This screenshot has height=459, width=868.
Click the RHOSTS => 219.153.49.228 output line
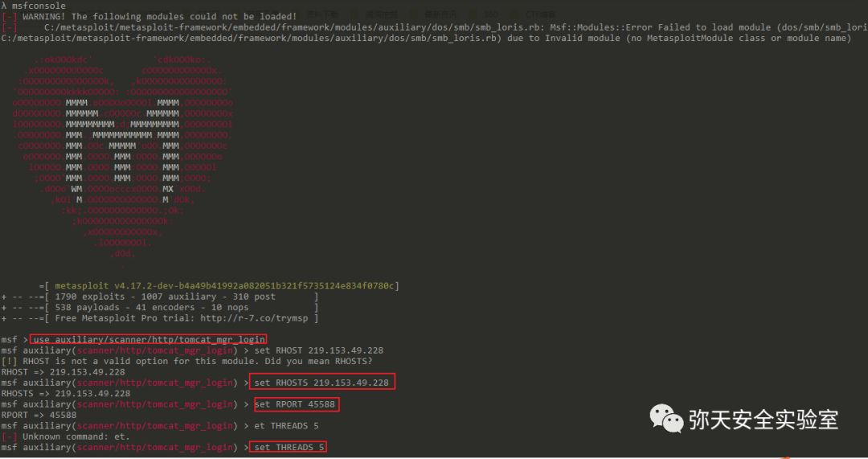(66, 394)
